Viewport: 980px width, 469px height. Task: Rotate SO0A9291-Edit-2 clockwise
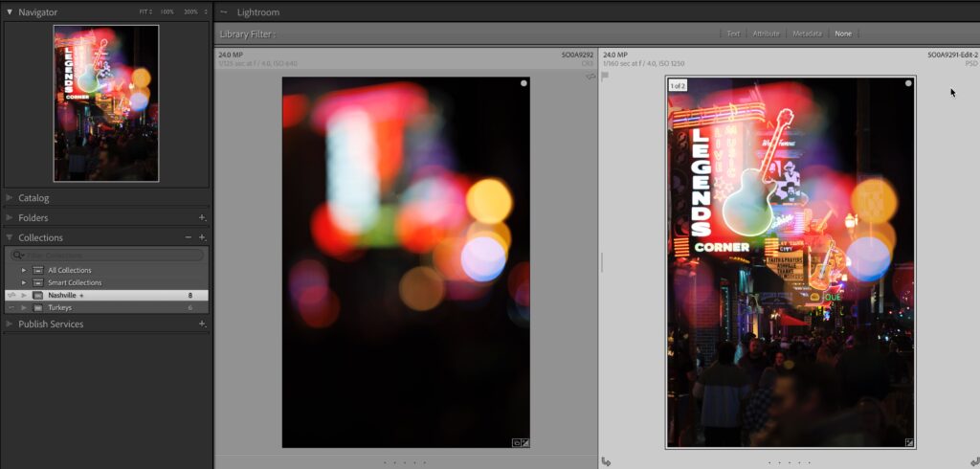[x=974, y=461]
